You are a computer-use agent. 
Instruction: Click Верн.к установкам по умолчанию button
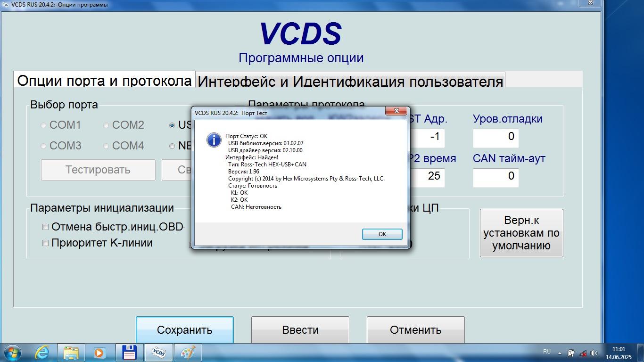pyautogui.click(x=521, y=233)
